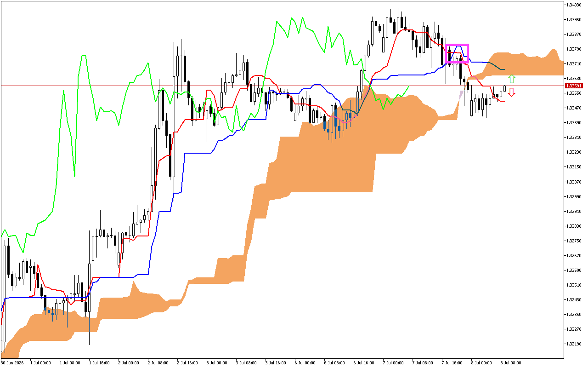Image resolution: width=588 pixels, height=368 pixels.
Task: Click the 2 Jul 00:00 time label
Action: (x=128, y=362)
